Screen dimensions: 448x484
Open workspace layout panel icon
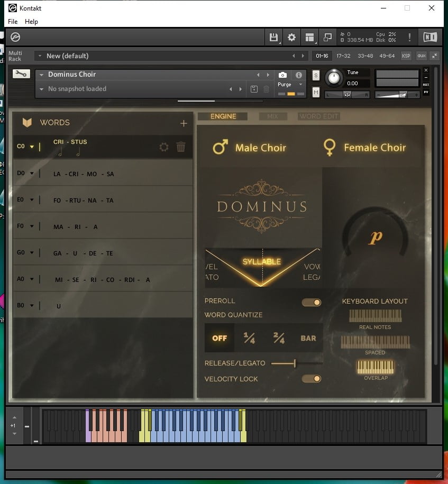pyautogui.click(x=309, y=38)
